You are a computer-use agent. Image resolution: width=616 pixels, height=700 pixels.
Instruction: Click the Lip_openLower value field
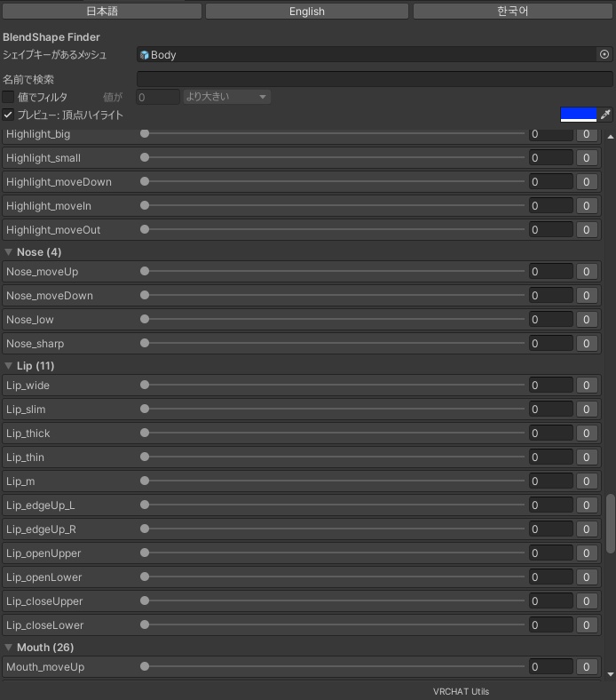click(551, 577)
